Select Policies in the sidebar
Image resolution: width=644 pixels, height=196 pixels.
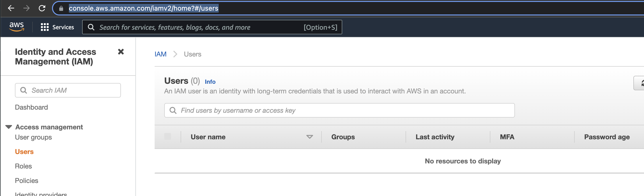pyautogui.click(x=26, y=181)
